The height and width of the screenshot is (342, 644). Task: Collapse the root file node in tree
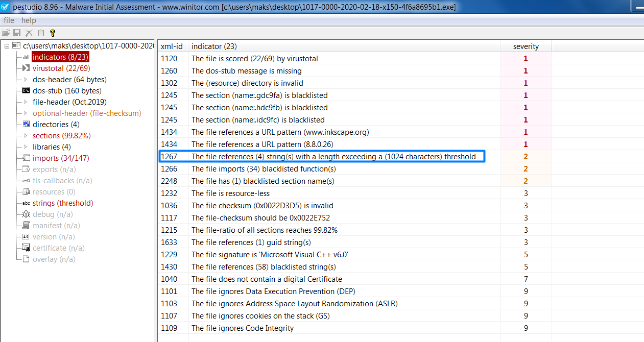pyautogui.click(x=7, y=46)
